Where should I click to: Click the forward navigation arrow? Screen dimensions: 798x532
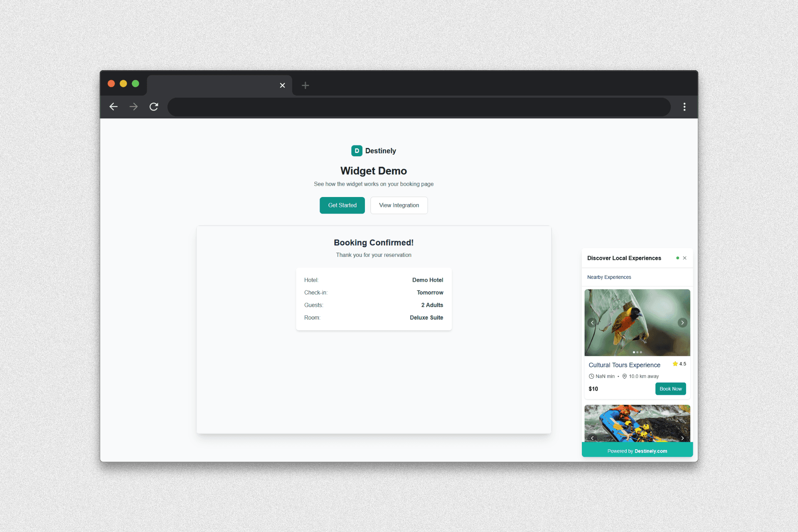click(x=133, y=107)
